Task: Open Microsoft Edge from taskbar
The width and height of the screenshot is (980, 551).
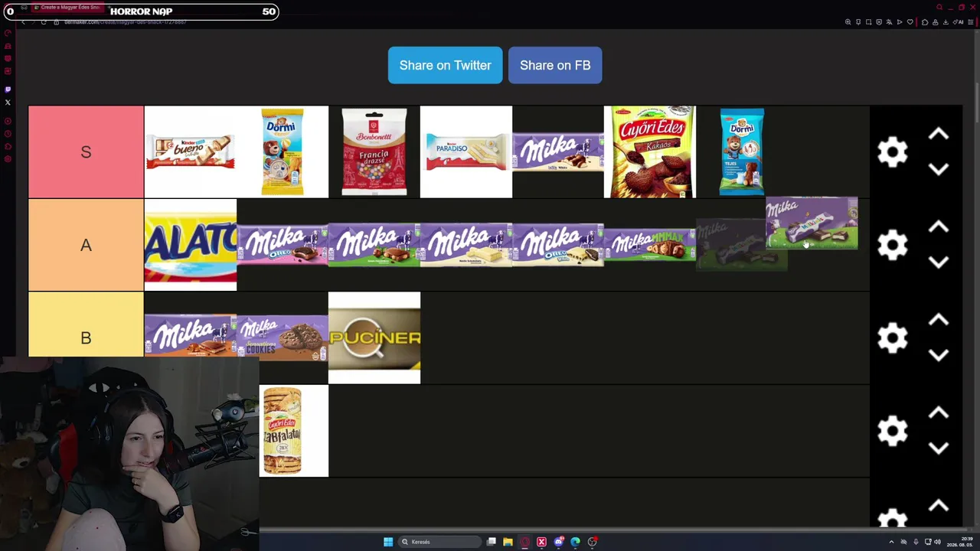Action: 576,542
